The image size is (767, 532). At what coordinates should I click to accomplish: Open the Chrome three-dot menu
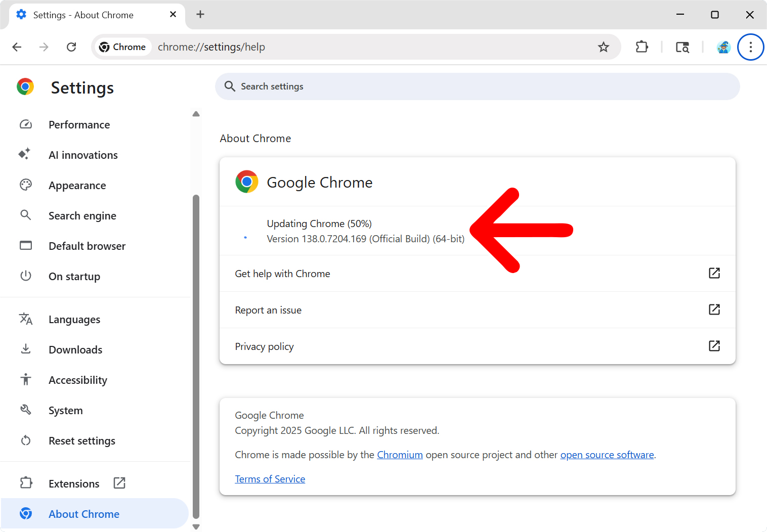pos(750,47)
